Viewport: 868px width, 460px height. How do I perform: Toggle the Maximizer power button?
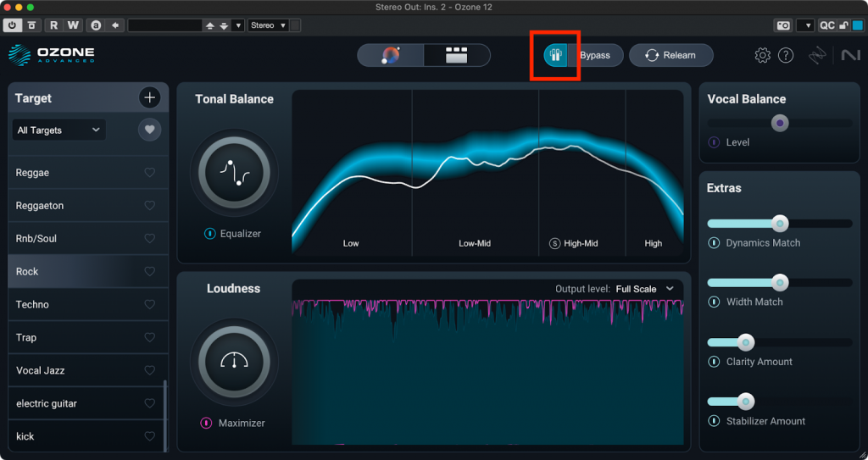click(206, 423)
